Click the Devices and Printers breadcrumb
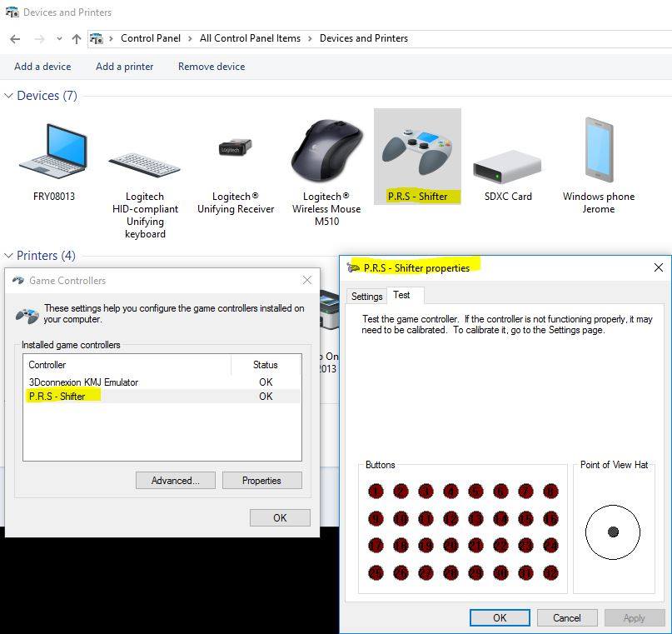672x634 pixels. 364,38
